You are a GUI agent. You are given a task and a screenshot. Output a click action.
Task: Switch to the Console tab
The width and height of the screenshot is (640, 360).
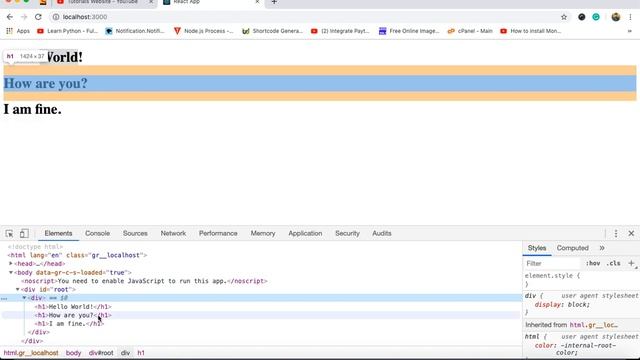97,233
